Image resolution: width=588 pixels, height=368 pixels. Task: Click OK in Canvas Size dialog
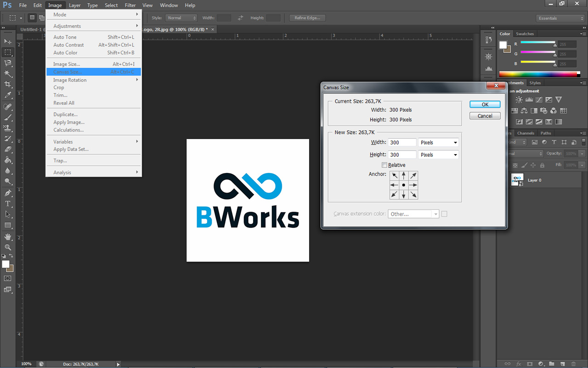pos(485,104)
